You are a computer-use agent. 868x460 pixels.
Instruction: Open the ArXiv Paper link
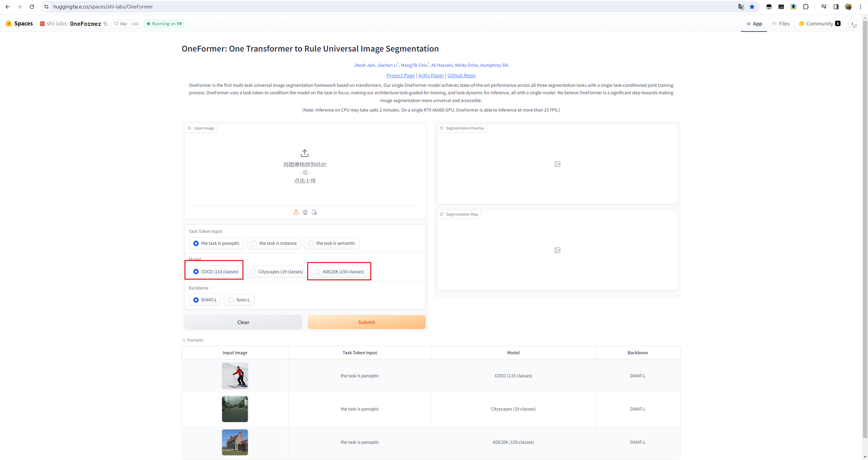pyautogui.click(x=431, y=76)
